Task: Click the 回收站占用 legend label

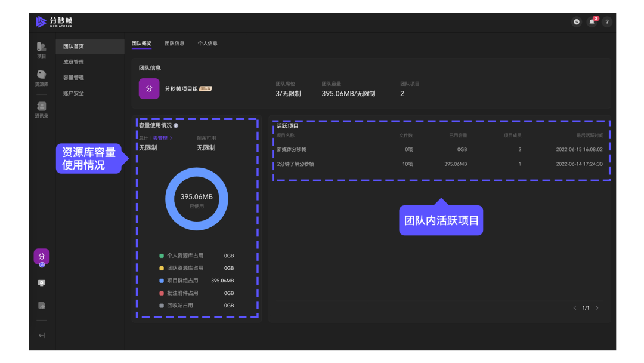Action: click(x=180, y=306)
